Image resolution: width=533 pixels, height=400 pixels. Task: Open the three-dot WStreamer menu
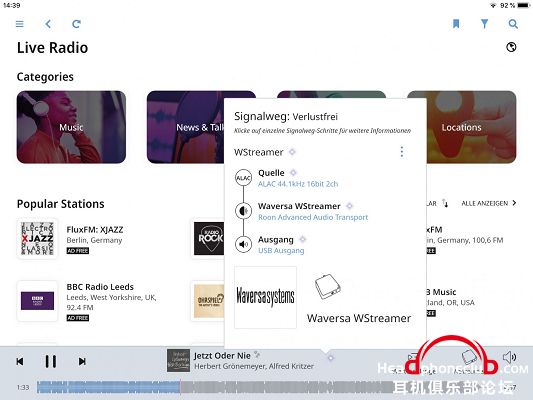(x=402, y=152)
